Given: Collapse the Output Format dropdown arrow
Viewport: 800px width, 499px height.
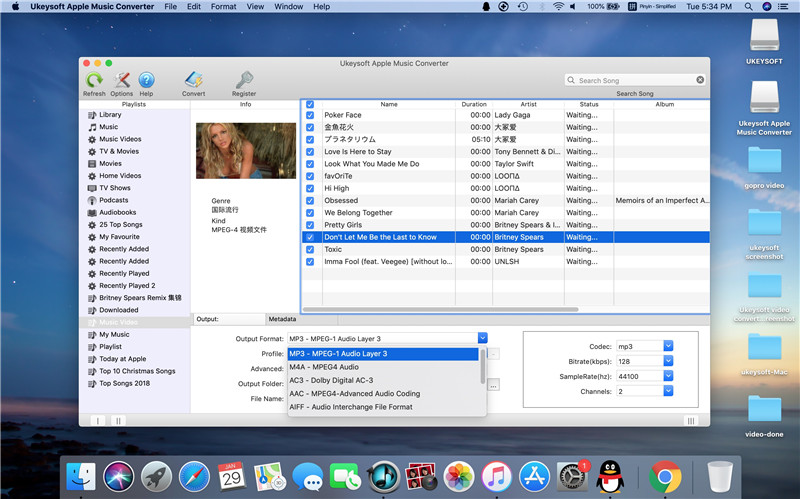Looking at the screenshot, I should [x=483, y=338].
